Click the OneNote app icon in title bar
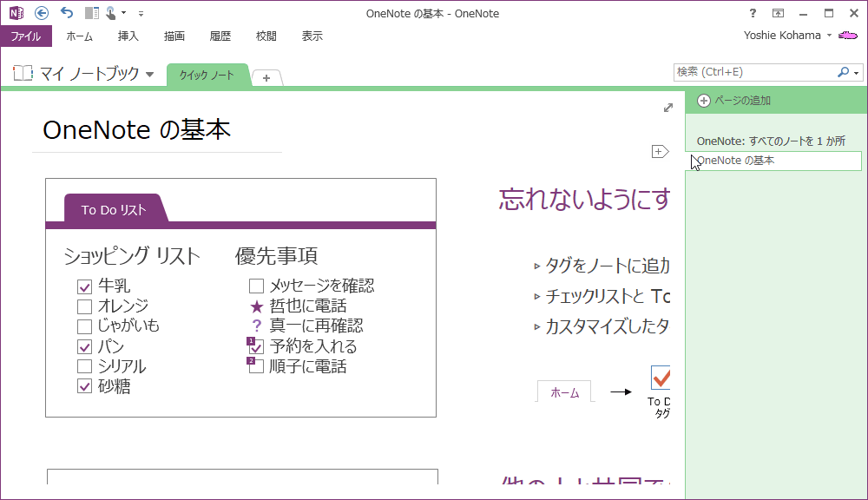This screenshot has width=868, height=500. (x=16, y=13)
